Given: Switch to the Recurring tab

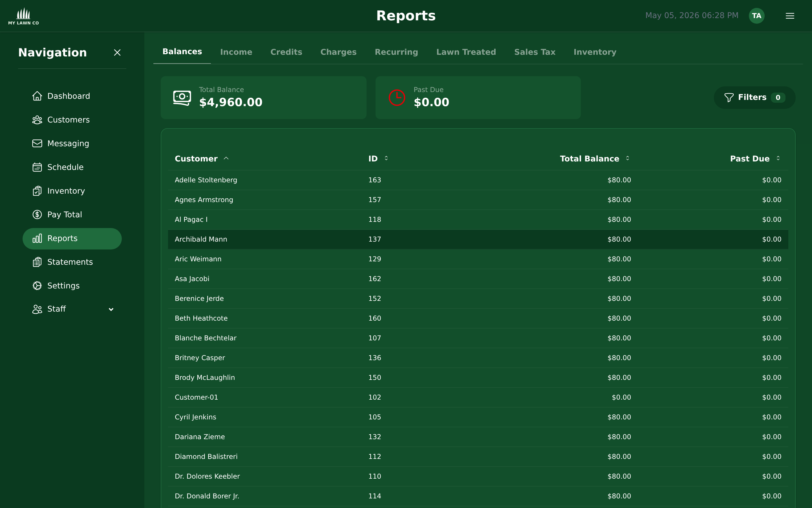Looking at the screenshot, I should [396, 52].
